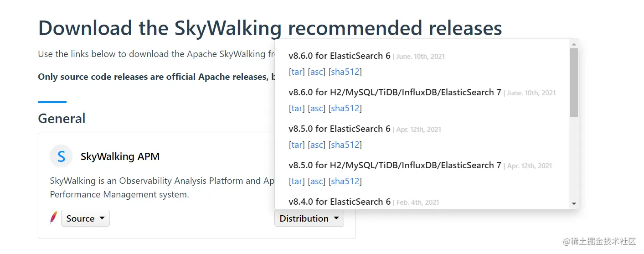Select v8.4.0 for ElasticSearch 6 entry
The image size is (644, 254).
tap(340, 202)
